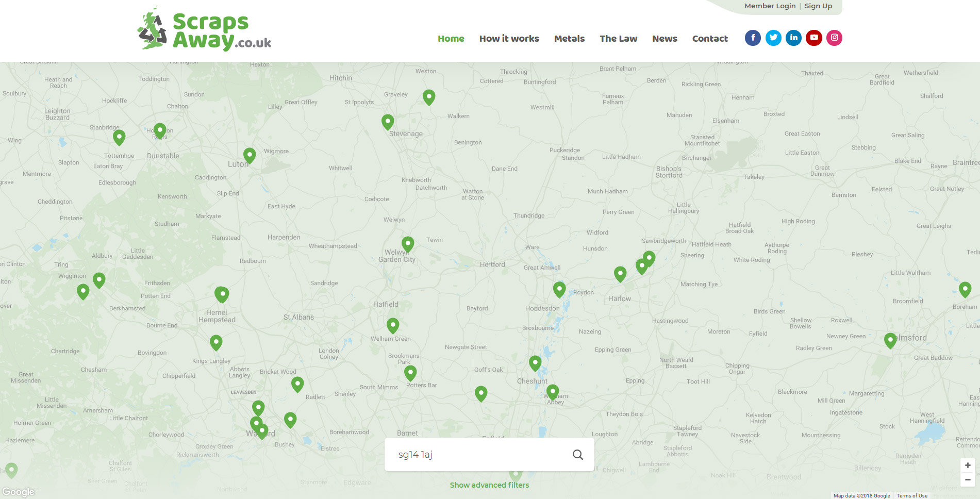The width and height of the screenshot is (980, 499).
Task: Click the map pin at Hemel Hempstead
Action: (222, 294)
